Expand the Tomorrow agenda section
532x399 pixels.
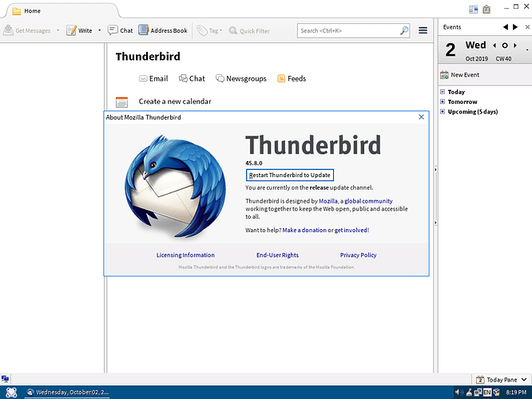click(x=443, y=101)
